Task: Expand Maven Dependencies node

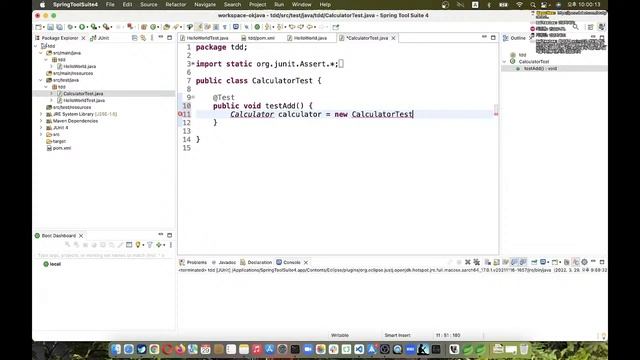Action: 41,121
